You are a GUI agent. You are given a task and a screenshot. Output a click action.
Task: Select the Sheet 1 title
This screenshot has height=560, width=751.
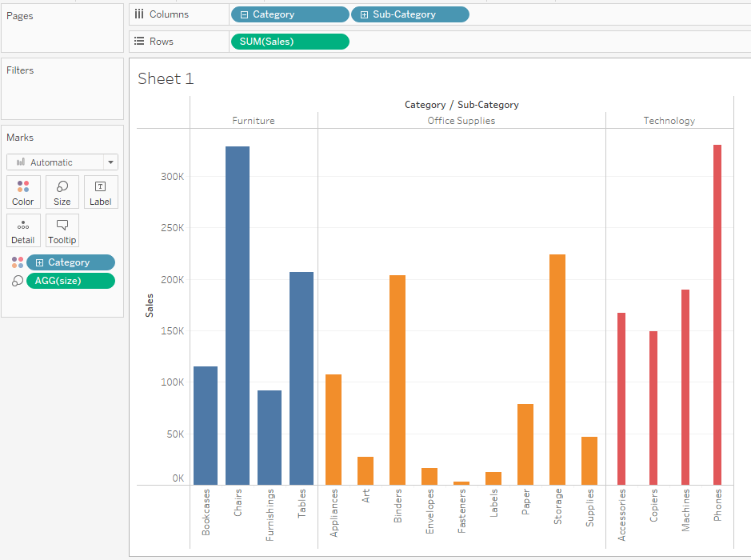coord(166,78)
